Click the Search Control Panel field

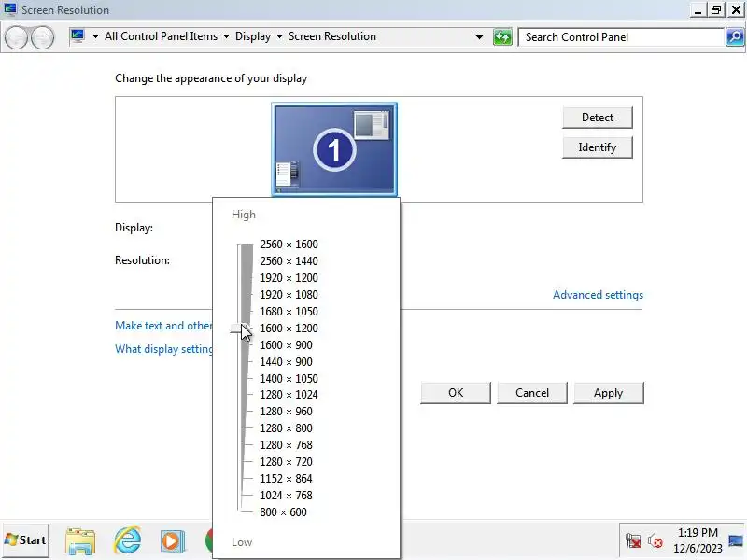click(621, 36)
